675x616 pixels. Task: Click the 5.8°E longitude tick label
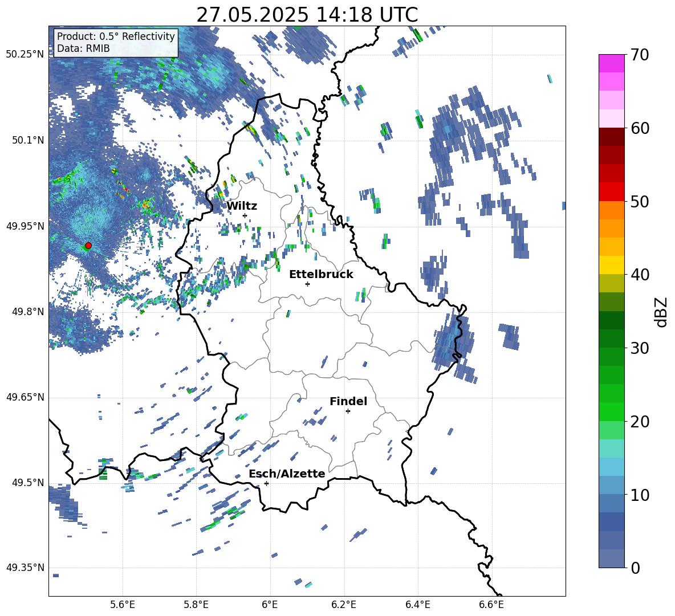[x=196, y=605]
